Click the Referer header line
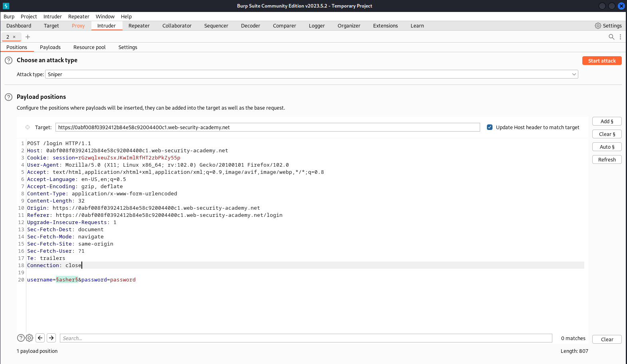This screenshot has width=627, height=364. [x=155, y=215]
